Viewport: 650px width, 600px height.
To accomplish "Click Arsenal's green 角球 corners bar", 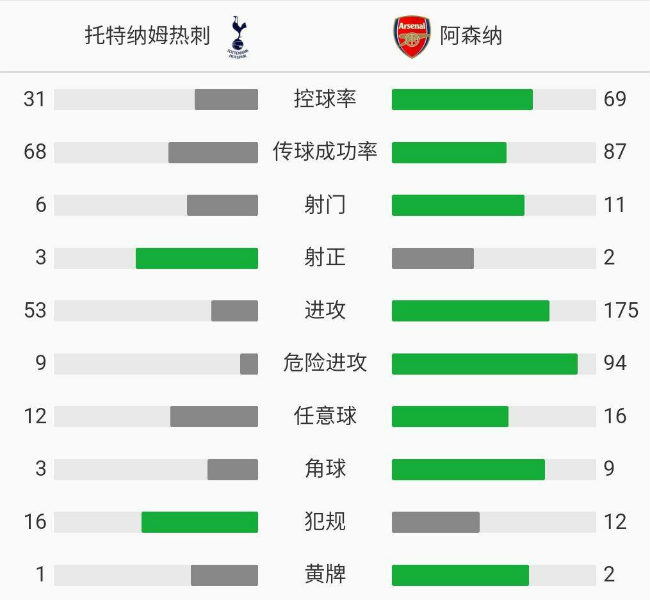I will [x=468, y=469].
